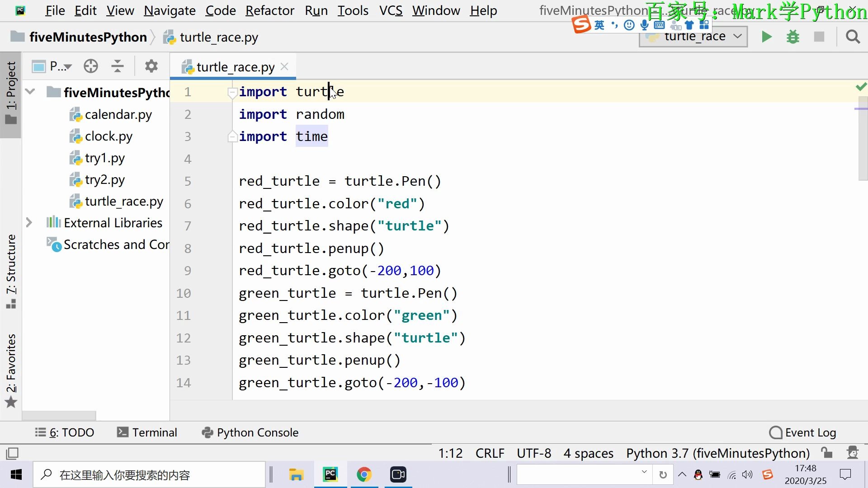Open the turtle_race run configuration dropdown
The height and width of the screenshot is (488, 868).
point(738,36)
